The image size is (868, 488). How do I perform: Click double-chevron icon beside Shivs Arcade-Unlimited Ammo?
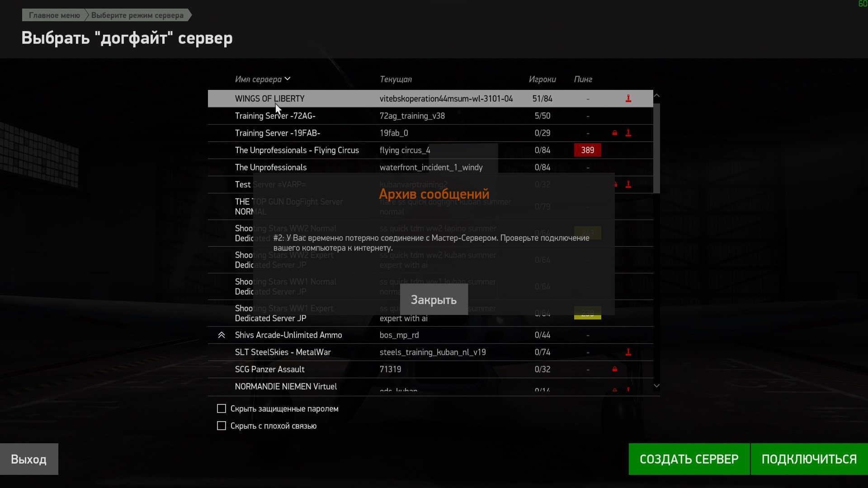(x=222, y=335)
